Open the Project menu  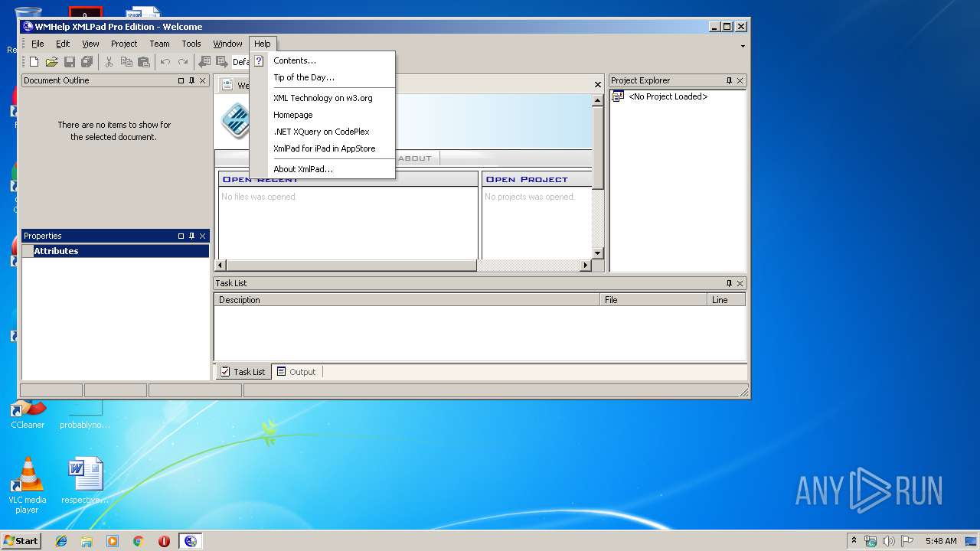click(x=124, y=44)
